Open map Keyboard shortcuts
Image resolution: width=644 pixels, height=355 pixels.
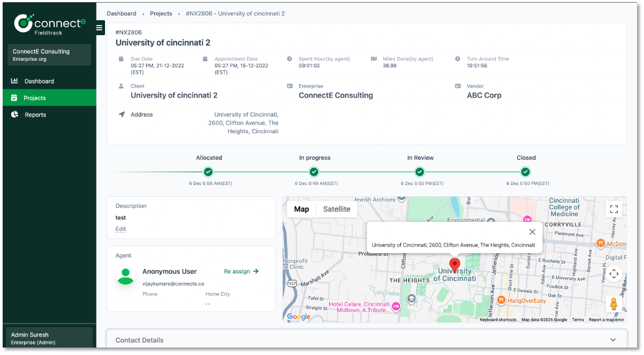point(498,320)
